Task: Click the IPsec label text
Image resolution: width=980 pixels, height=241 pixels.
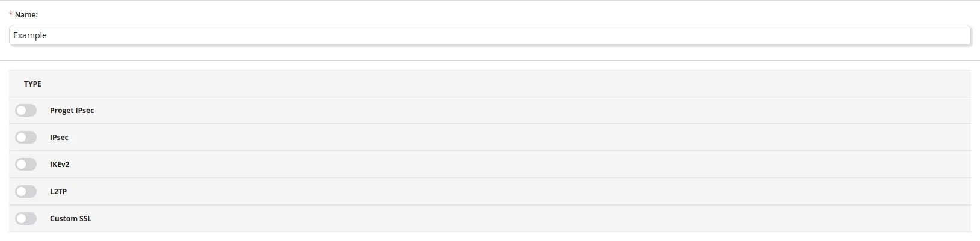Action: pos(59,138)
